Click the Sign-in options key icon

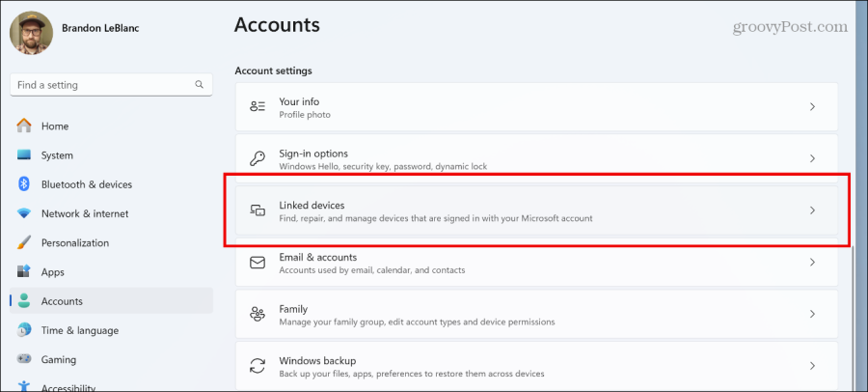pos(258,158)
